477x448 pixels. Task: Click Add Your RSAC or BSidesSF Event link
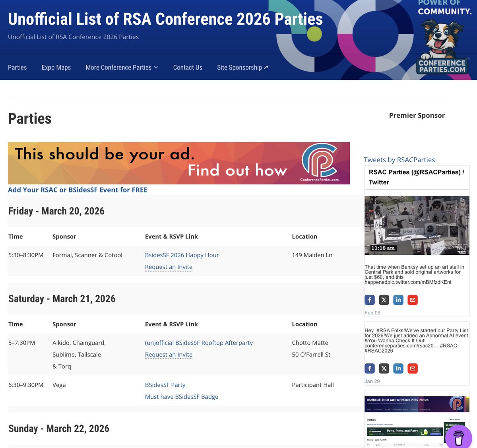78,190
